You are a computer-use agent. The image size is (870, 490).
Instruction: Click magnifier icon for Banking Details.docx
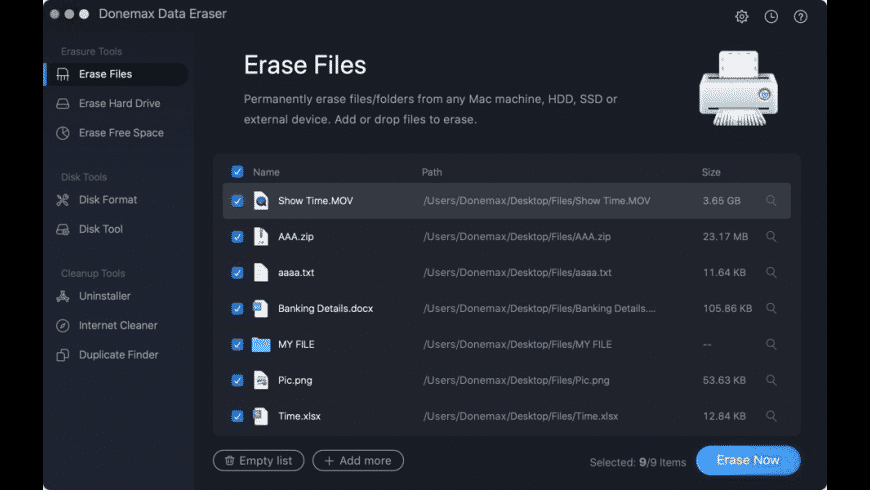coord(771,308)
